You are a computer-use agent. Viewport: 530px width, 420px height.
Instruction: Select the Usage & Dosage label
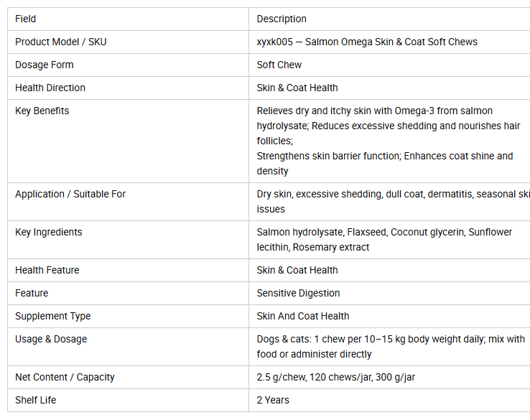[51, 340]
